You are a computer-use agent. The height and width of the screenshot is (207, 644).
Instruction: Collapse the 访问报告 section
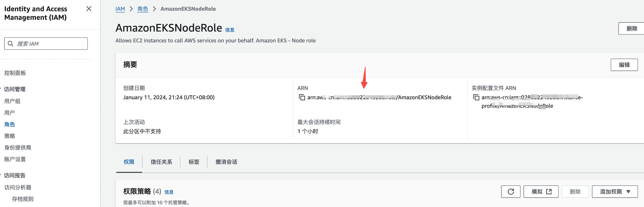(x=1, y=175)
